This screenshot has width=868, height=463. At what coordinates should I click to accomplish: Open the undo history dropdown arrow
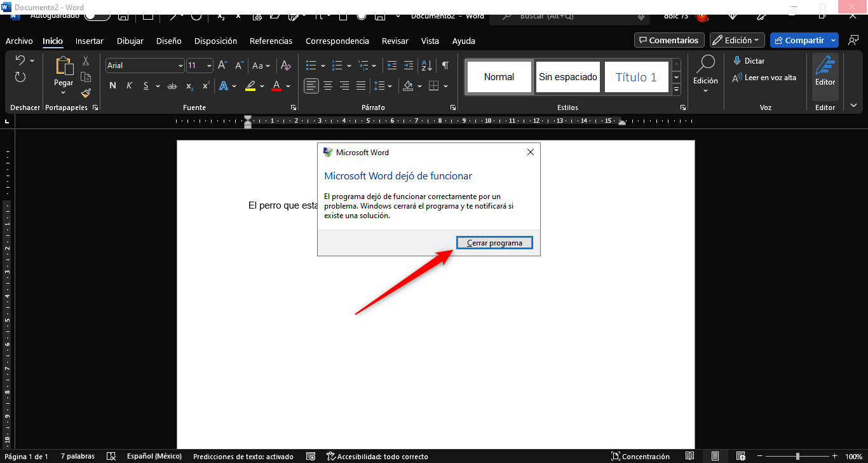point(32,61)
